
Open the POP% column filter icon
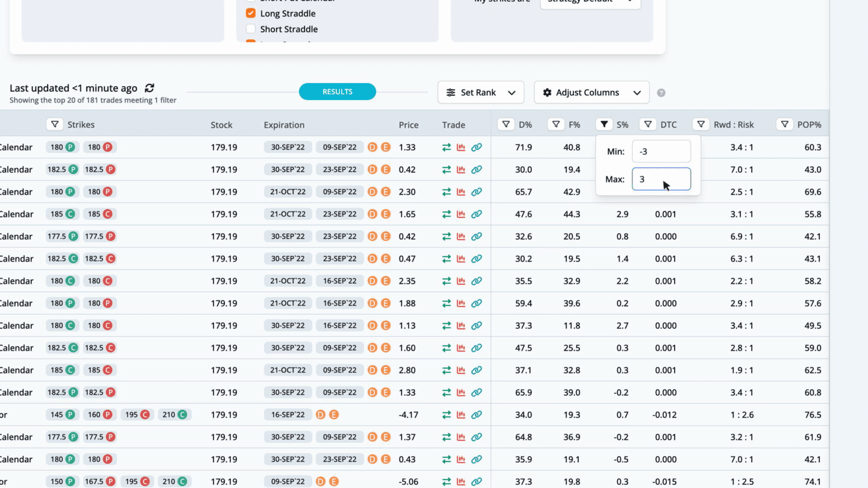(785, 125)
